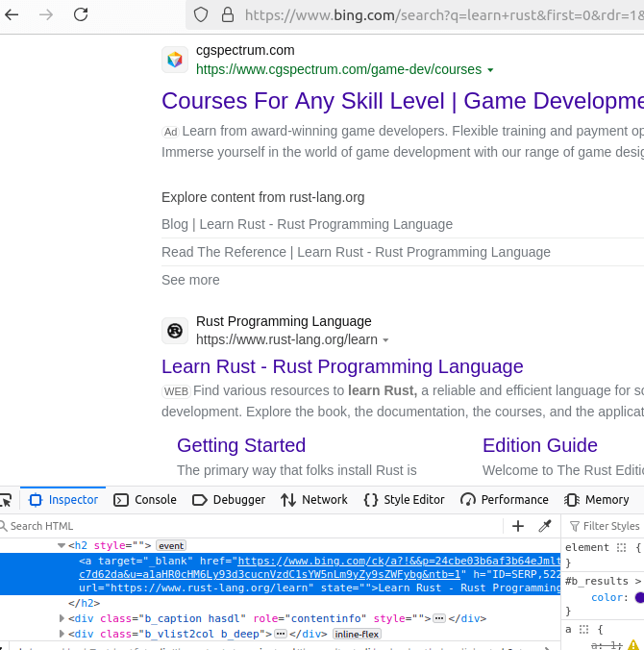Open the Edition Guide deep link

[x=540, y=445]
